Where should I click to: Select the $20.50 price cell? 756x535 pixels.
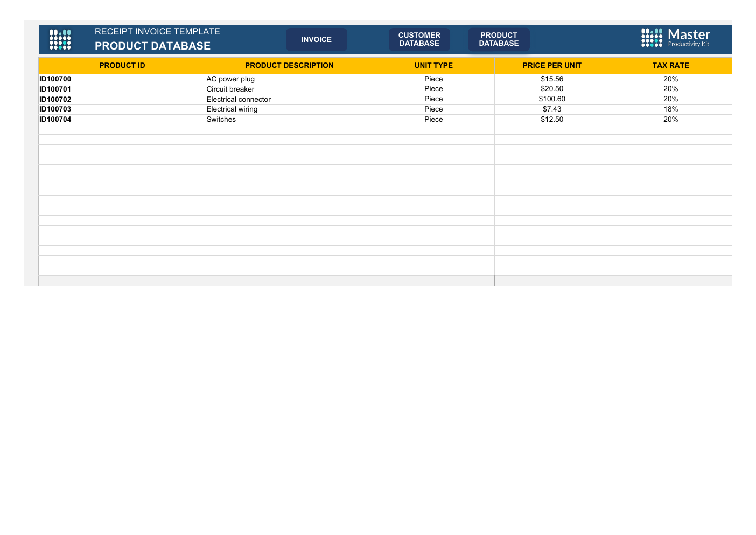552,89
